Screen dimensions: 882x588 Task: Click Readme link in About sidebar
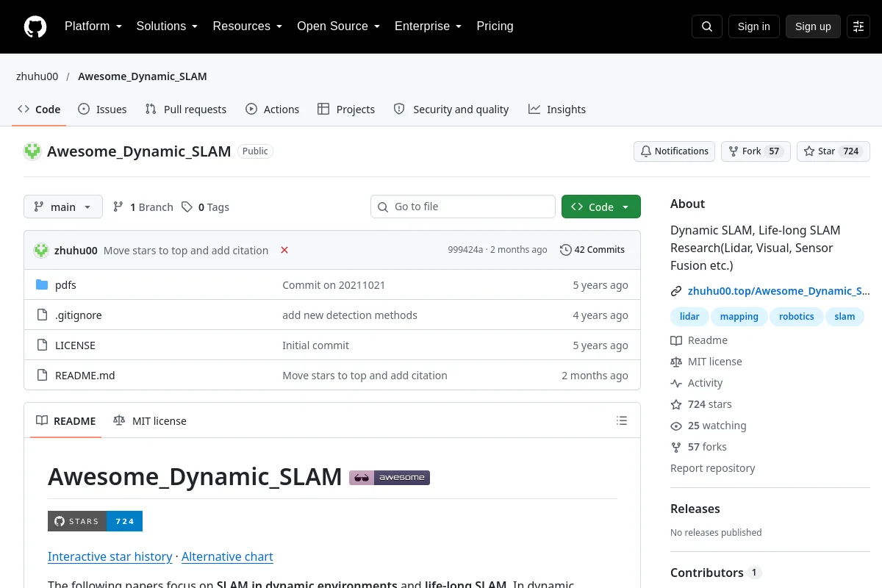point(699,340)
